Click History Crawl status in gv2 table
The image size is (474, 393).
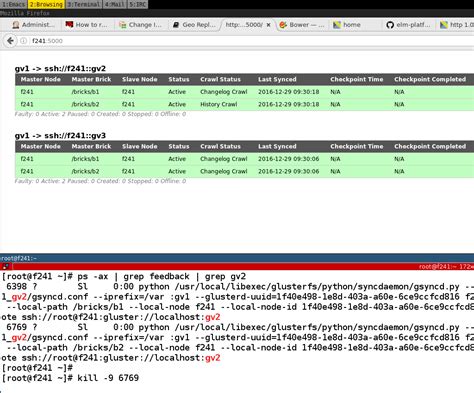(x=219, y=104)
